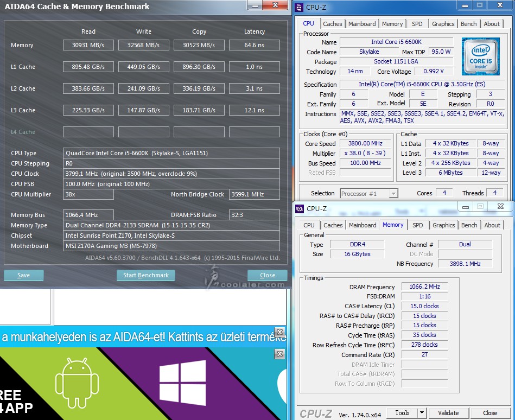The width and height of the screenshot is (515, 420).
Task: Open the Mainboard tab in the upper CPU-Z window
Action: (362, 24)
